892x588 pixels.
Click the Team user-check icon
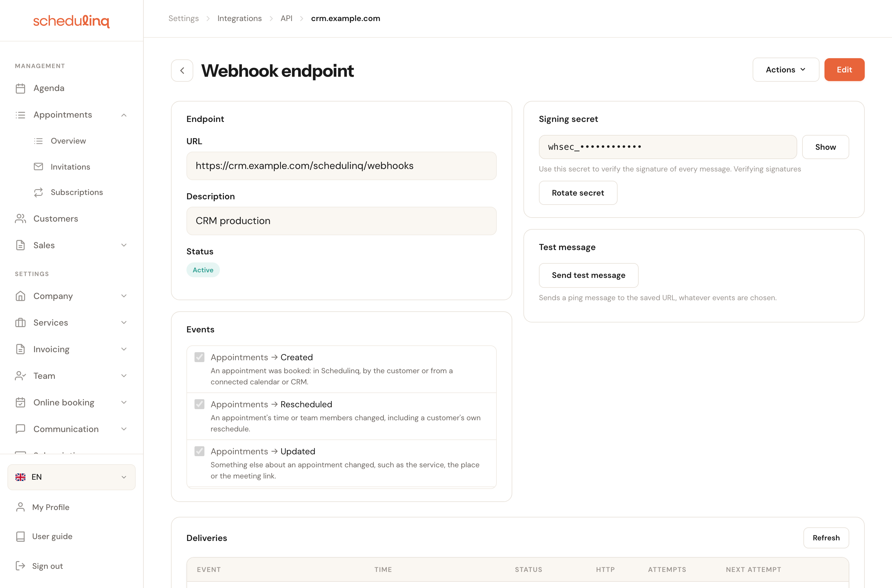[20, 376]
